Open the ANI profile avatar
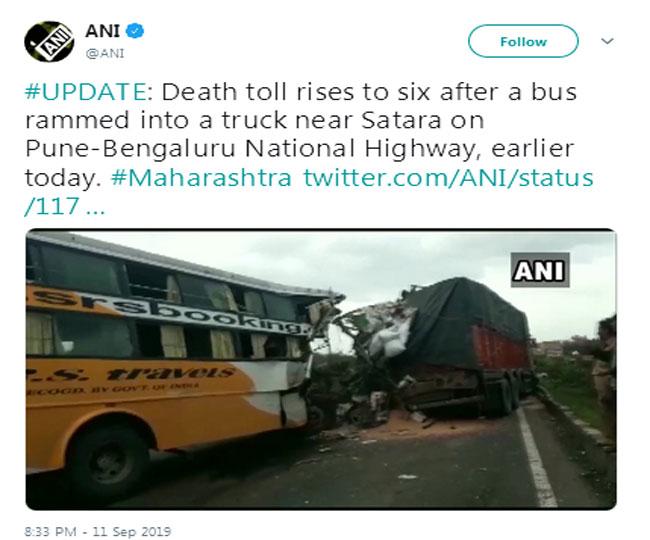 point(49,41)
